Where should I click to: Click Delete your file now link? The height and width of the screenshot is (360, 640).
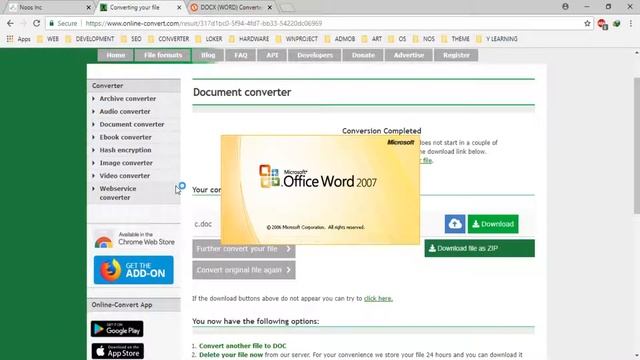(x=231, y=355)
